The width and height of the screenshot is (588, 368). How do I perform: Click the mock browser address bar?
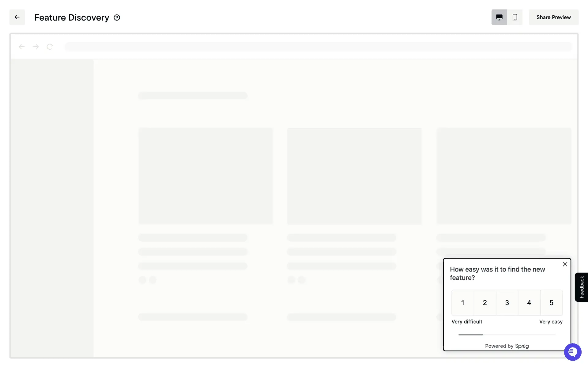(x=318, y=47)
